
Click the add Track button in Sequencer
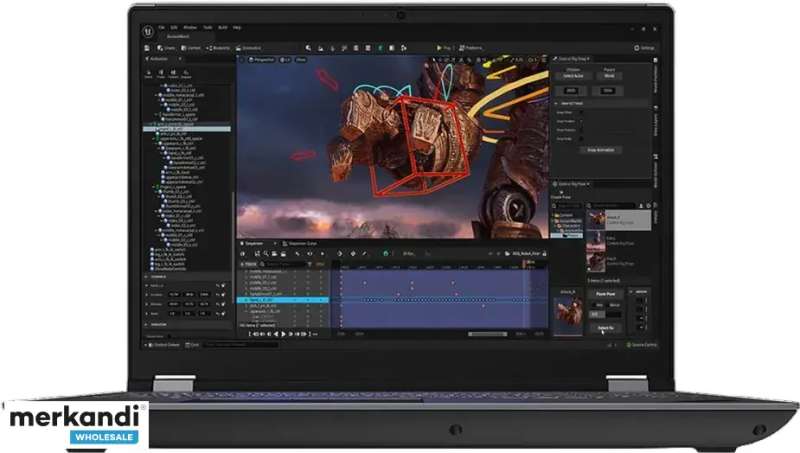click(249, 264)
